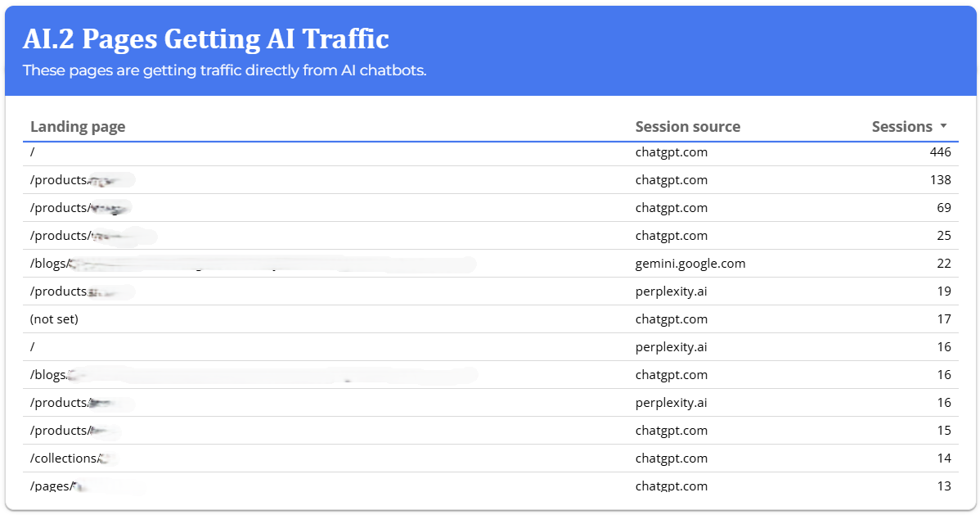Click the Landing page column header
This screenshot has width=980, height=515.
click(x=78, y=127)
